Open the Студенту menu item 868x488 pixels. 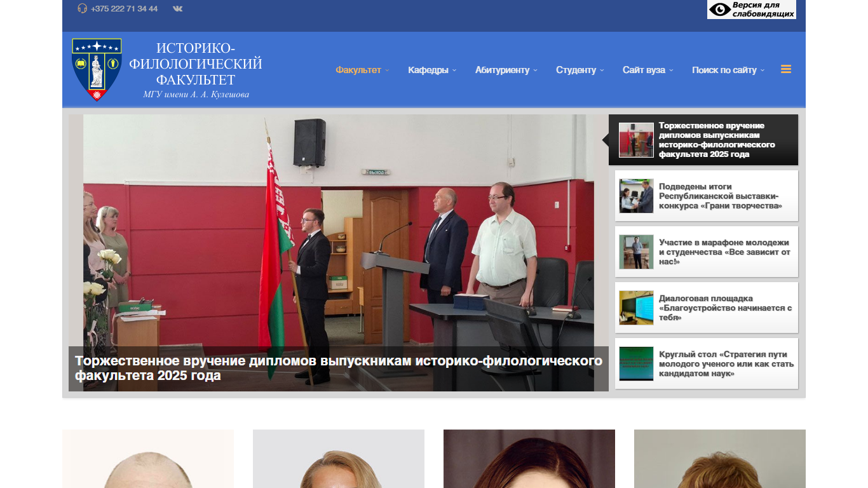[576, 70]
